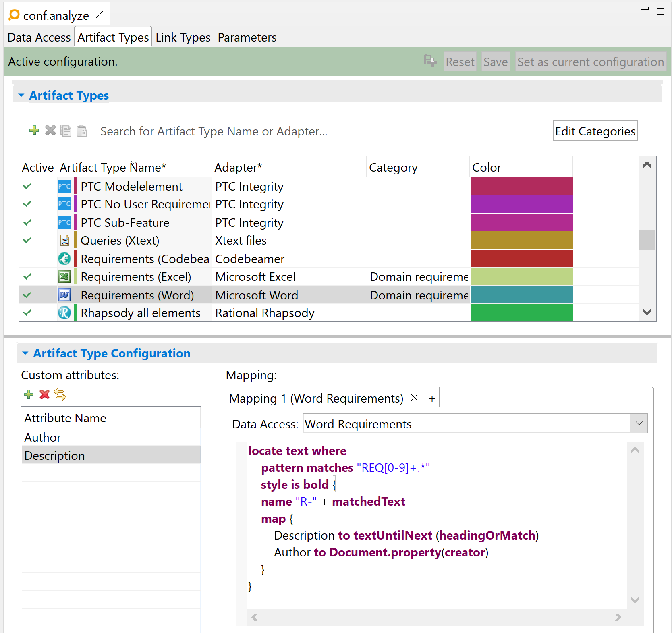The width and height of the screenshot is (672, 633).
Task: Add new mapping tab with plus
Action: [x=432, y=398]
